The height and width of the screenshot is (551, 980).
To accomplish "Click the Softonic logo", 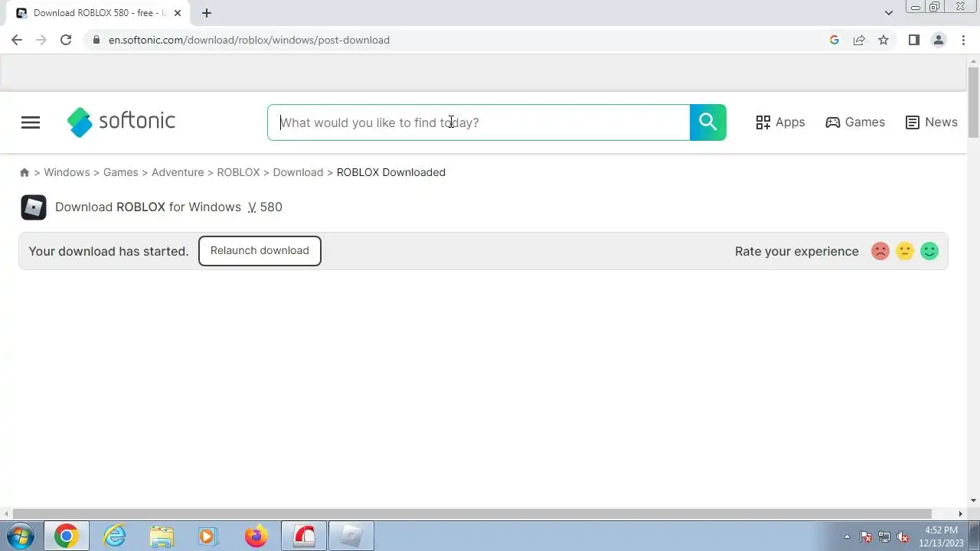I will [121, 122].
